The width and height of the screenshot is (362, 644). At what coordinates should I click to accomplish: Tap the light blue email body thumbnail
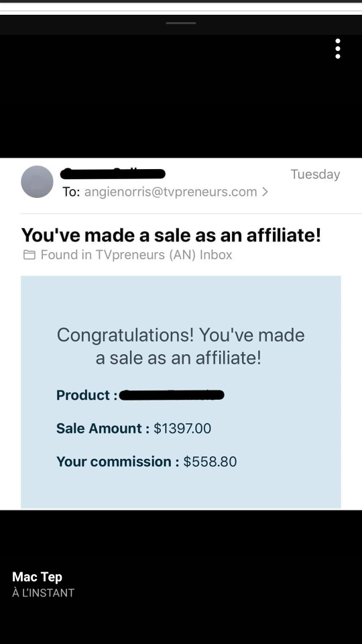181,392
